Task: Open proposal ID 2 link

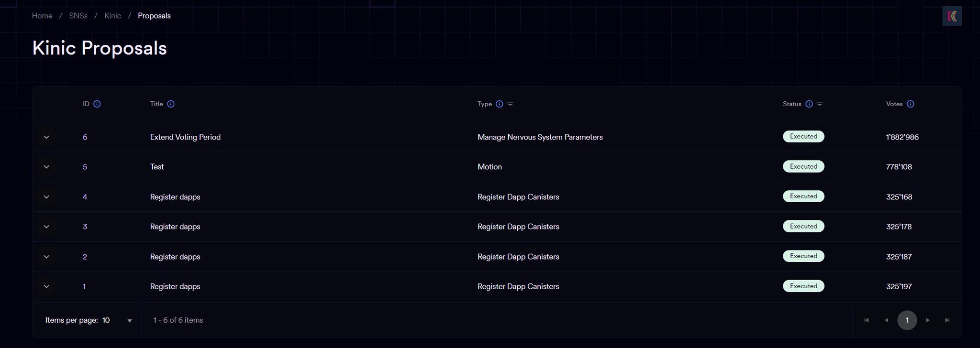Action: (85, 257)
